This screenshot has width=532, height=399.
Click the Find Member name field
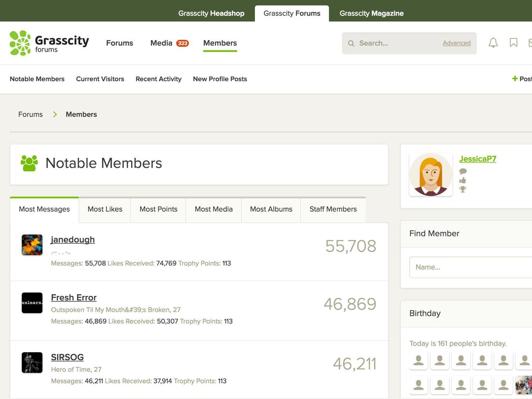pos(470,267)
